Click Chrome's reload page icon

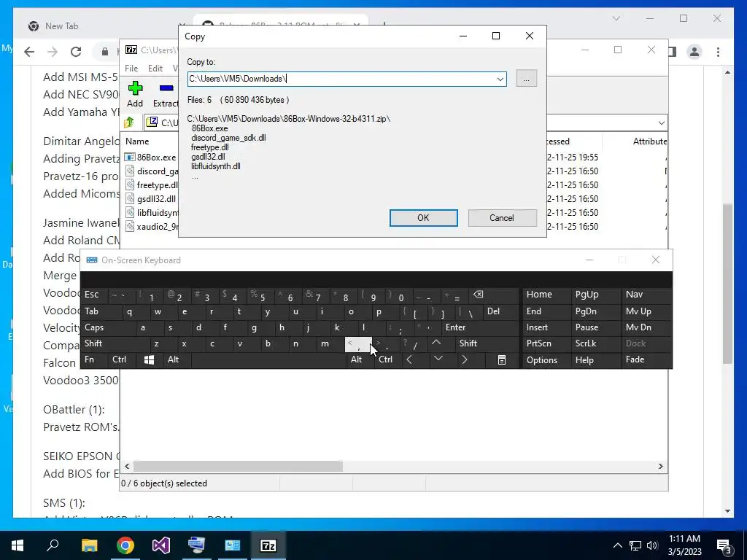[76, 52]
